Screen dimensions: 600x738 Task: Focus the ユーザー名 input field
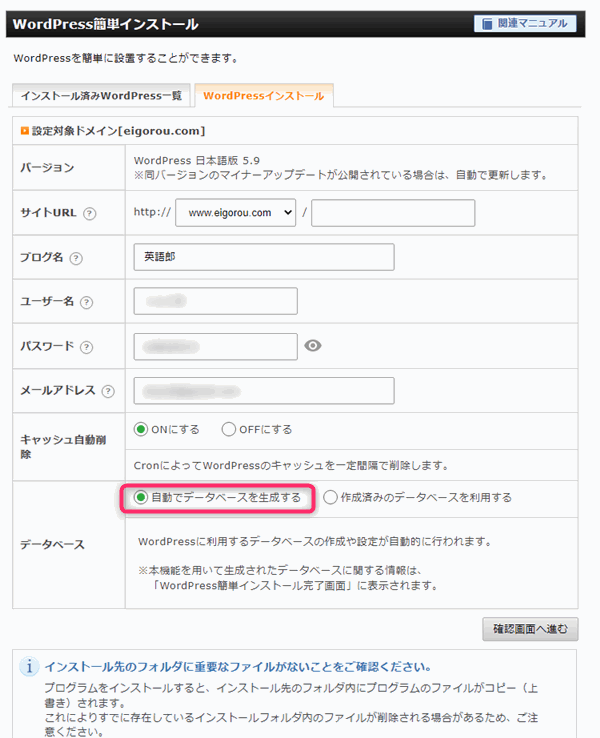point(216,301)
